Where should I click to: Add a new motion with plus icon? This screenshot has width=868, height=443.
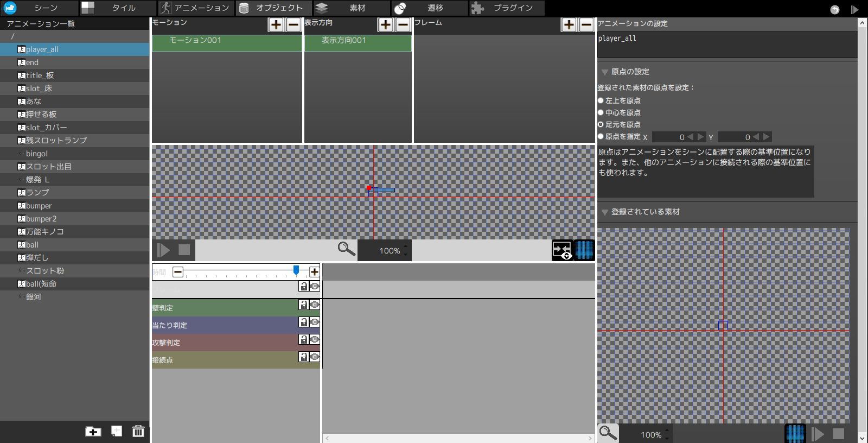pyautogui.click(x=276, y=24)
